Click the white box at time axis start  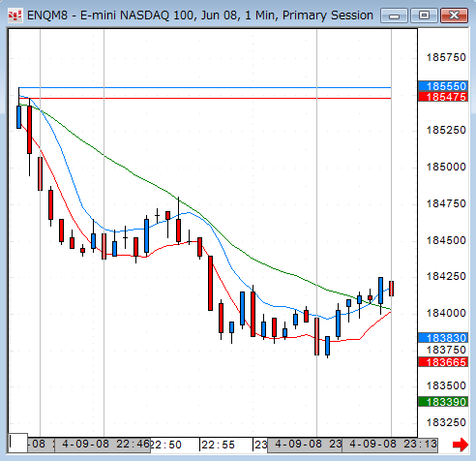[x=18, y=443]
